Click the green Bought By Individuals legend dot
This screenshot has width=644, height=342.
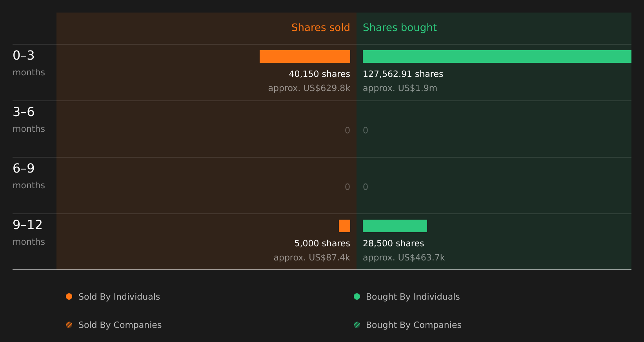tap(357, 297)
